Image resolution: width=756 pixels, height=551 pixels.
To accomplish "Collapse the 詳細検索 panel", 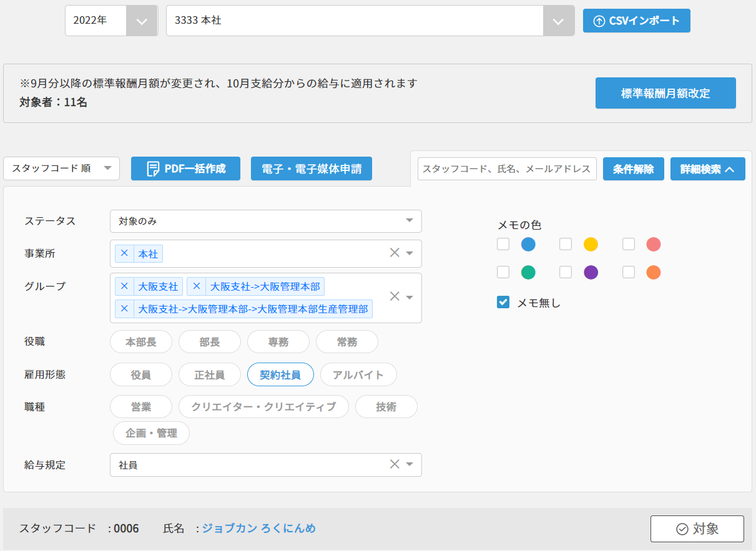I will pos(707,169).
